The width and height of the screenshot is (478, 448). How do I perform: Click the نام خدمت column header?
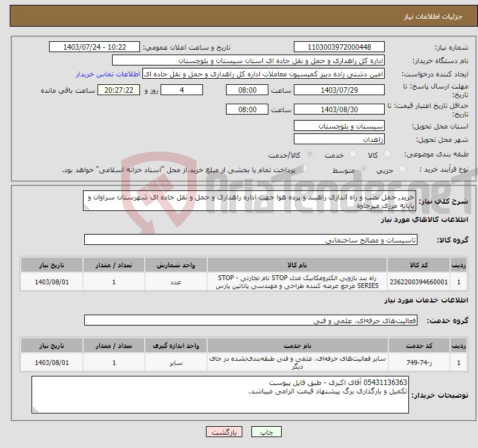point(297,345)
